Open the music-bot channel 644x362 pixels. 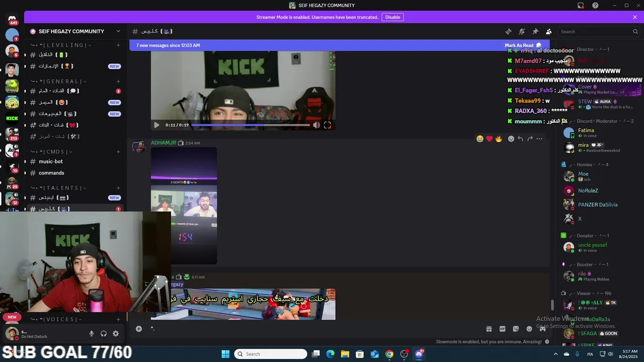[x=75, y=161]
